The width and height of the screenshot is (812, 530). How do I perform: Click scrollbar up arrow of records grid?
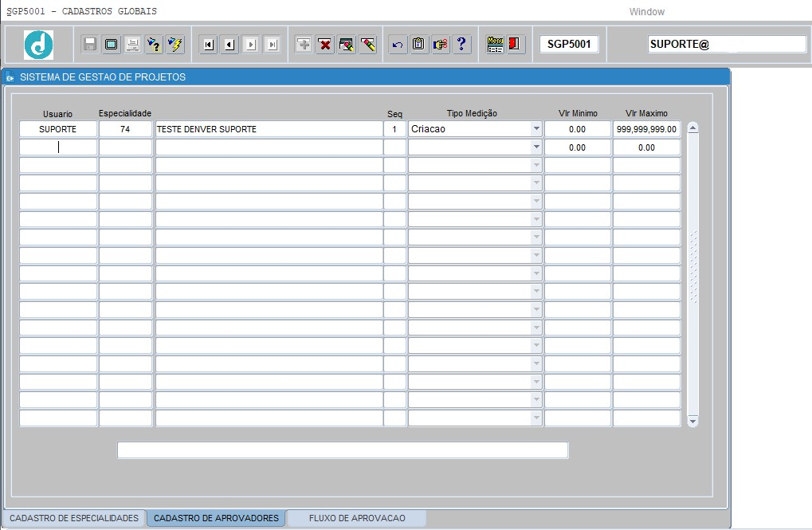pyautogui.click(x=693, y=128)
